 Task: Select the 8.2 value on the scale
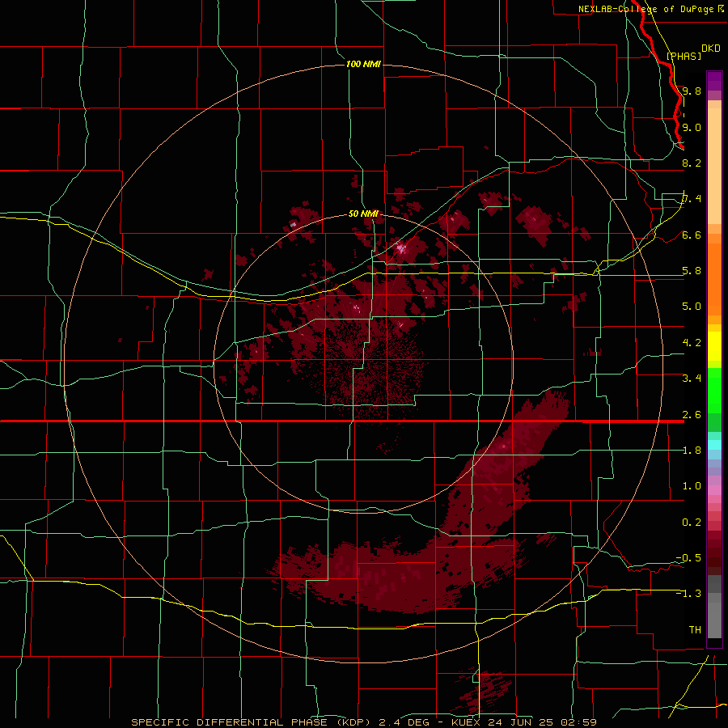click(x=692, y=163)
